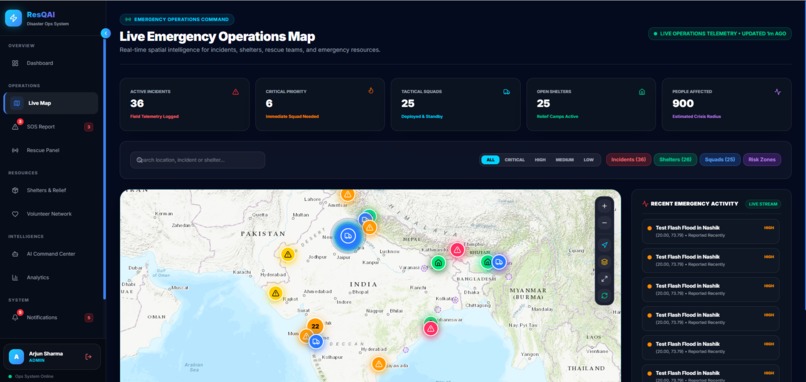Toggle the Incidents (36) layer
The image size is (806, 382).
click(629, 159)
